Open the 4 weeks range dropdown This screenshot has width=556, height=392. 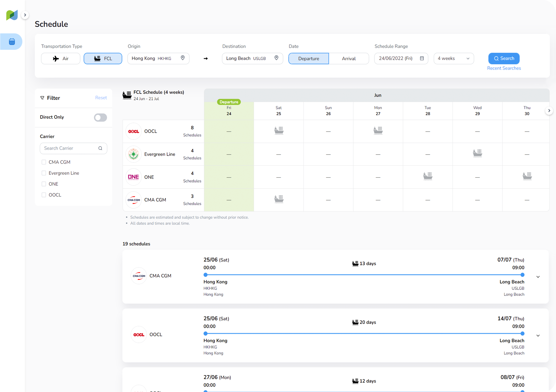point(453,59)
